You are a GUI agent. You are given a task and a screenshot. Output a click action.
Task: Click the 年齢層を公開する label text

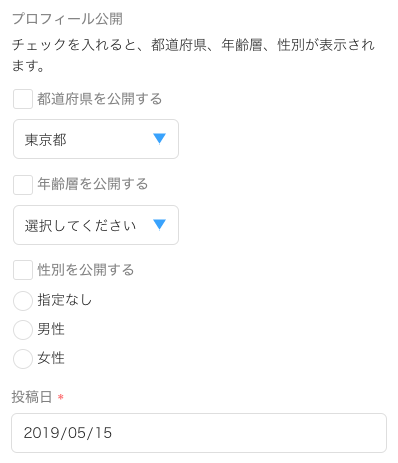(x=92, y=184)
